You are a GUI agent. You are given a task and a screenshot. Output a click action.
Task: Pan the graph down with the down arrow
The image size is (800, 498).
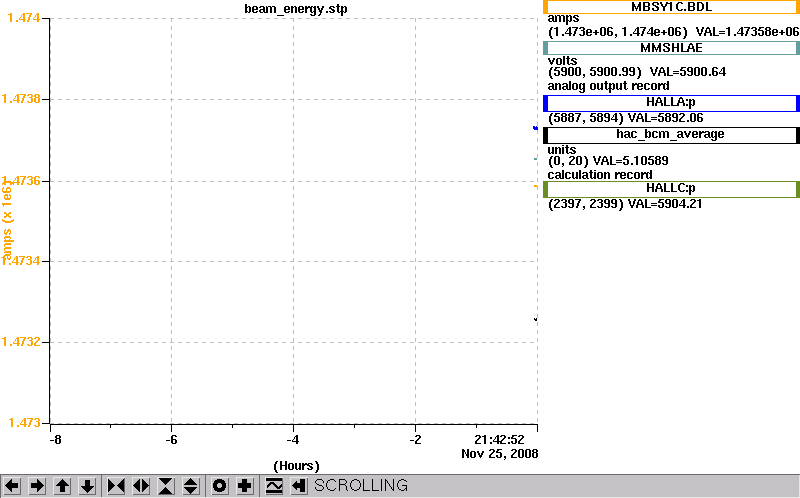pos(87,486)
